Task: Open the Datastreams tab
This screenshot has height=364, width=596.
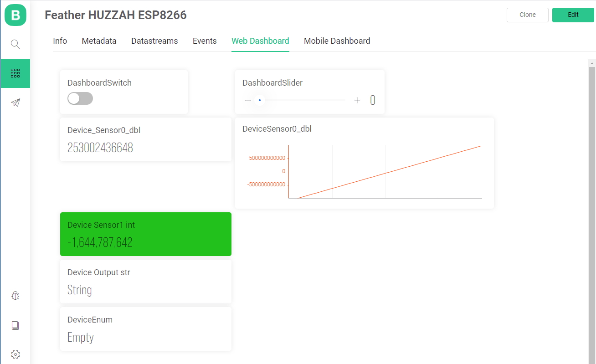Action: pos(154,41)
